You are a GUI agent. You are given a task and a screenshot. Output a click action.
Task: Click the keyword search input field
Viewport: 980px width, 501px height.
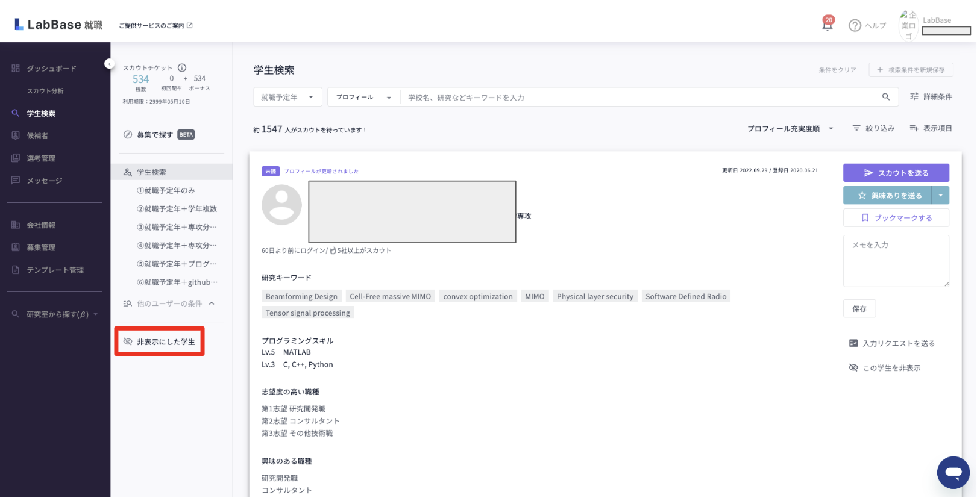[x=639, y=97]
